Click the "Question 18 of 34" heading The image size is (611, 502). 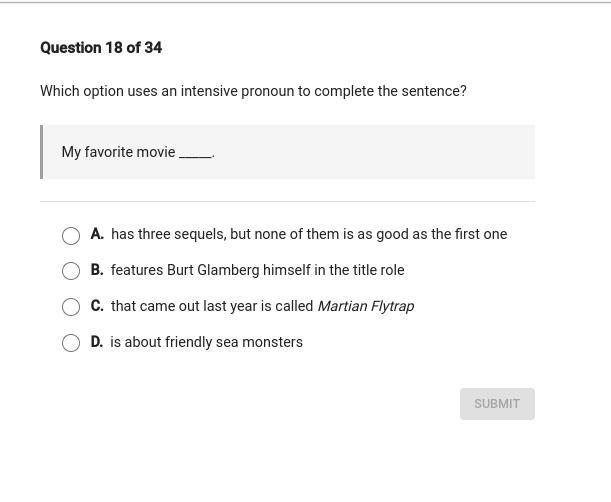click(101, 48)
